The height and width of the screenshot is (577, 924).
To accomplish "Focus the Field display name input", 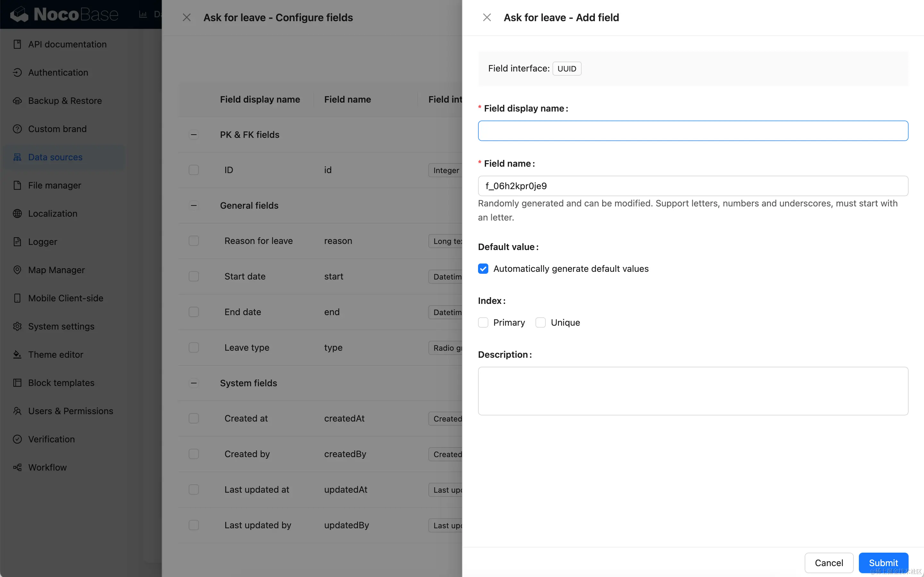I will (693, 131).
